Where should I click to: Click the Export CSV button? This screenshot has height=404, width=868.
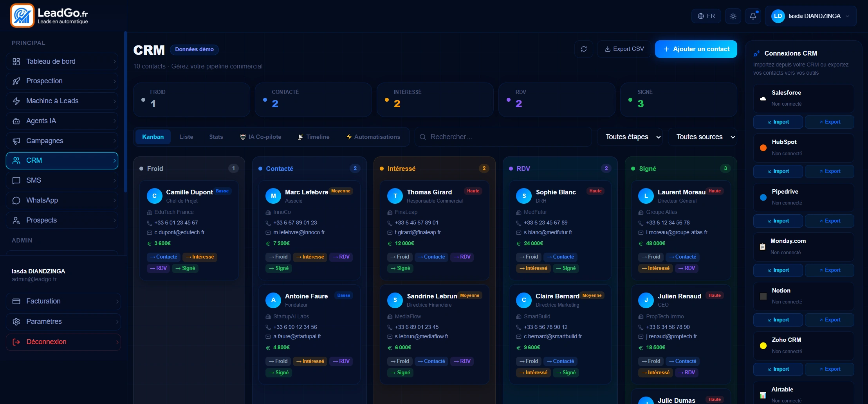tap(624, 49)
